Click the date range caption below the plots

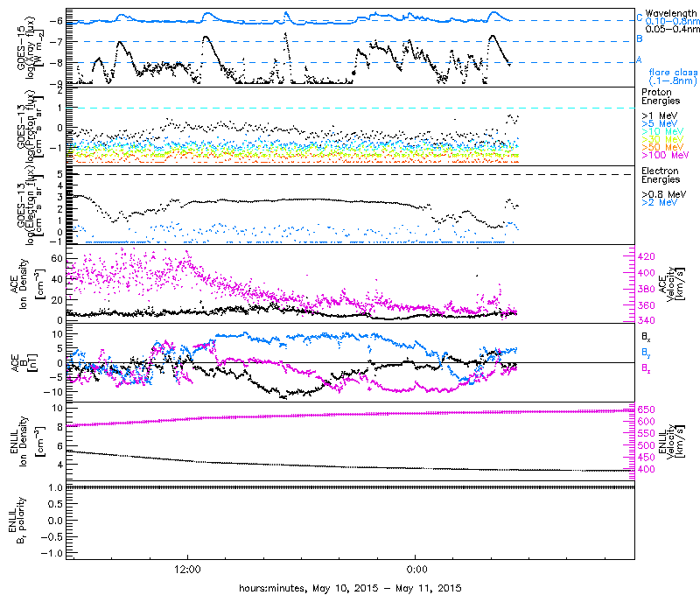351,588
